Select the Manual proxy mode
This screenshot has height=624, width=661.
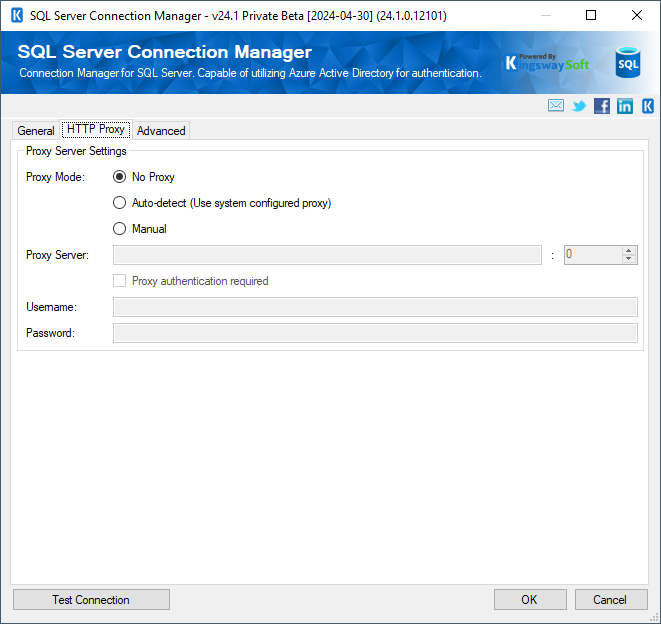(x=120, y=229)
